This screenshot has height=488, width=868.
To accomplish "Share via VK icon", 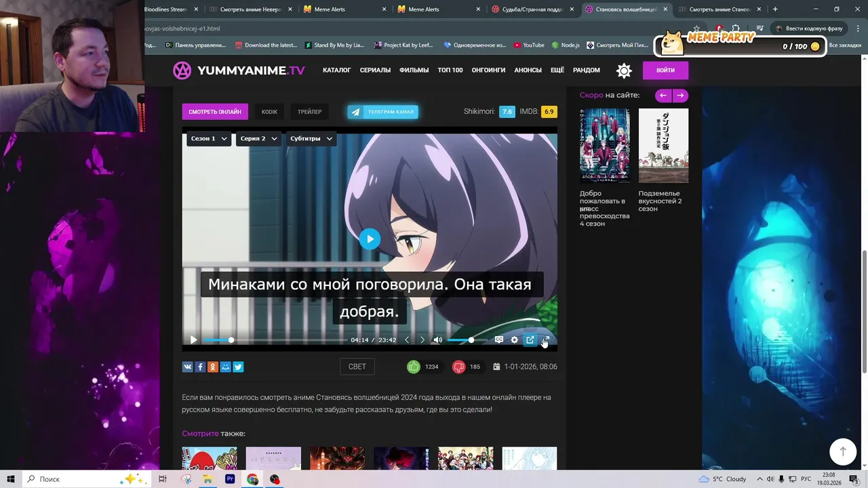I will pyautogui.click(x=187, y=367).
